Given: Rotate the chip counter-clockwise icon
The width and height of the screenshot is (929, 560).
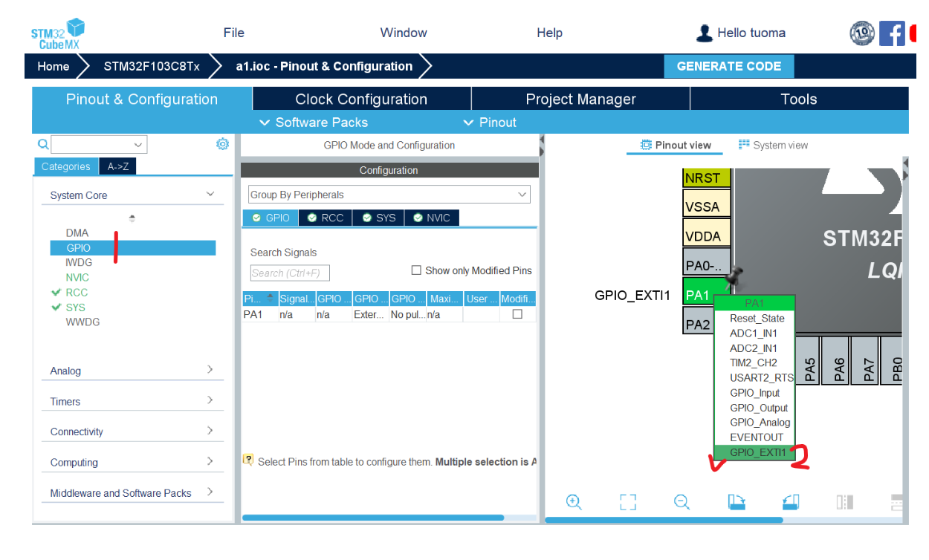Looking at the screenshot, I should tap(791, 502).
